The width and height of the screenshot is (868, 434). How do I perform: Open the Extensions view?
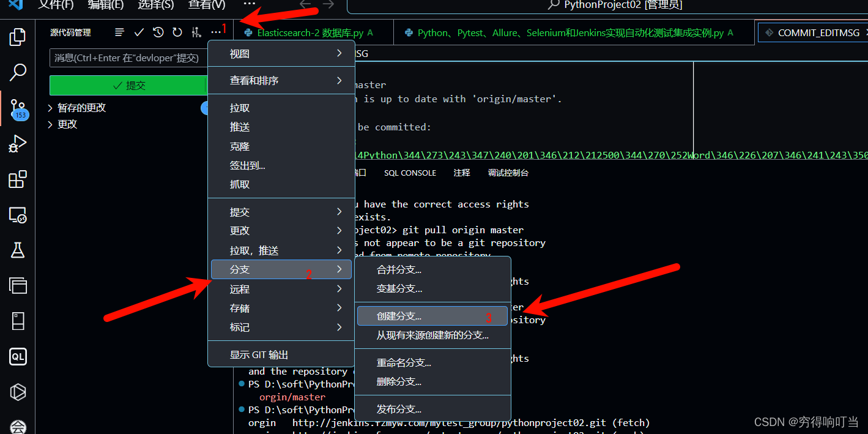click(17, 179)
